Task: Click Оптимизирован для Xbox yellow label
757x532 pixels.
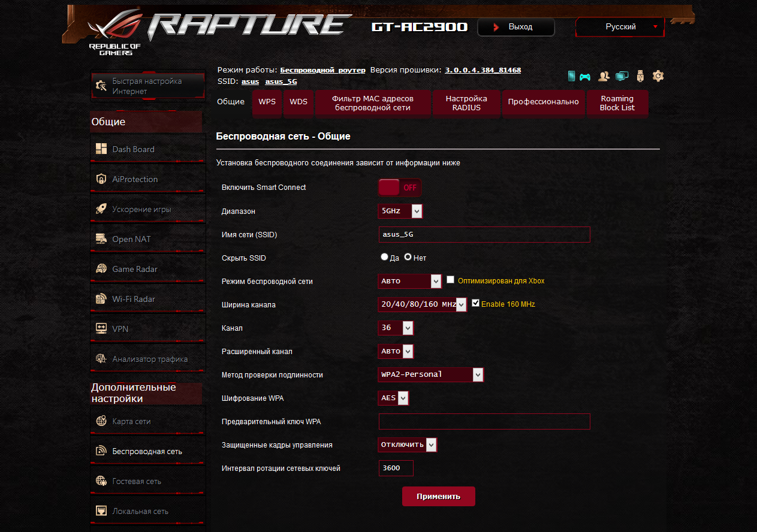Action: (x=501, y=280)
